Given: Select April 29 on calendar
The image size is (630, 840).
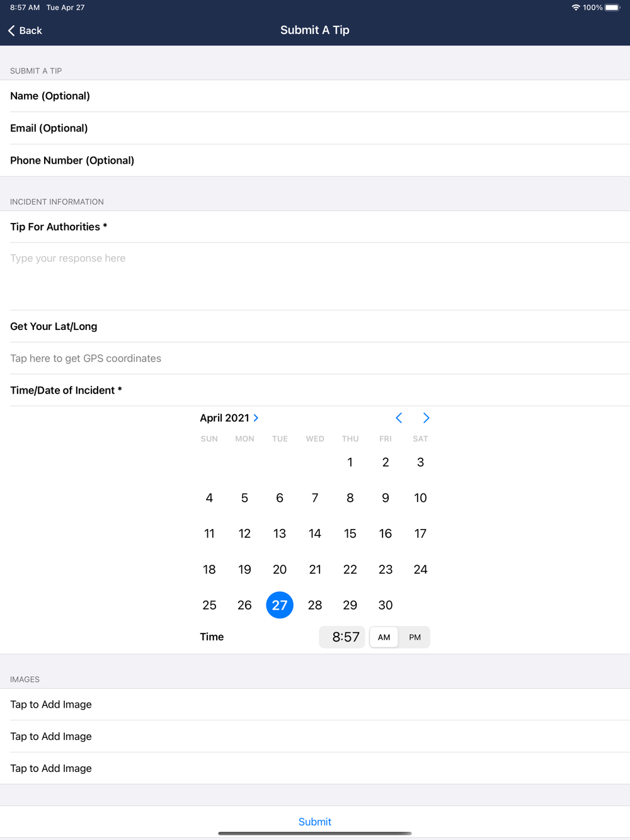Looking at the screenshot, I should [350, 605].
